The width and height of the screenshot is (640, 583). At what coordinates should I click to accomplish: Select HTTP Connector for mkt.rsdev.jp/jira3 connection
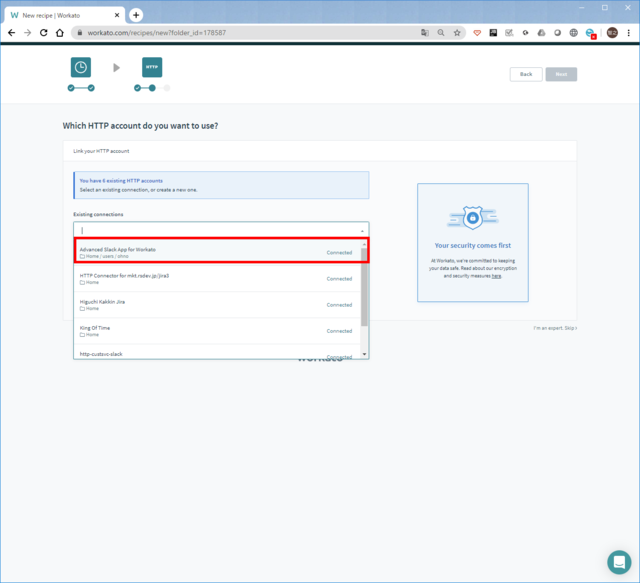coord(218,278)
